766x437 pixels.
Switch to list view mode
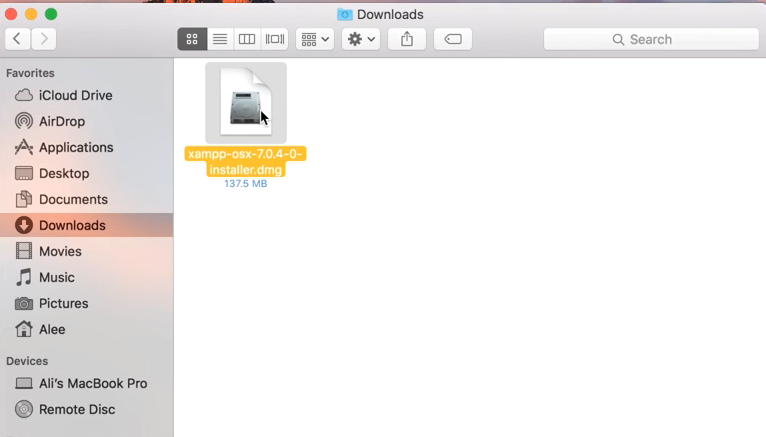[220, 39]
